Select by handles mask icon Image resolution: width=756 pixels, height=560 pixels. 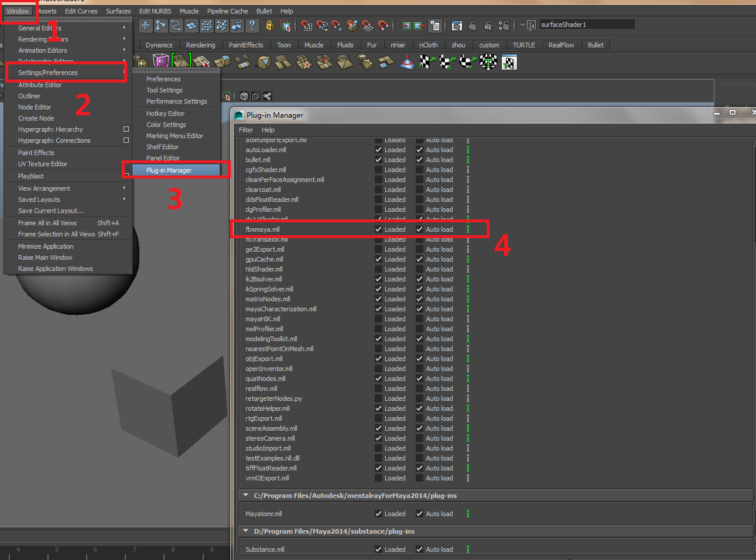pos(146,25)
